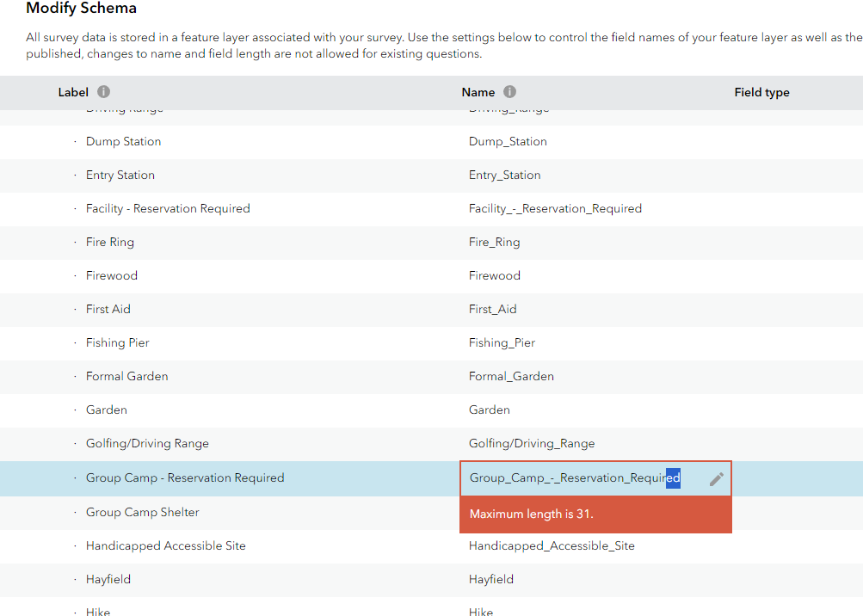This screenshot has height=616, width=863.
Task: Select the Group Camp Shelter row
Action: point(142,512)
